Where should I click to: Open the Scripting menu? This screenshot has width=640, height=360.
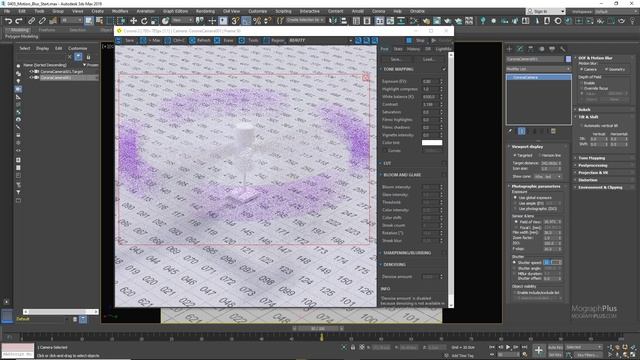[283, 11]
